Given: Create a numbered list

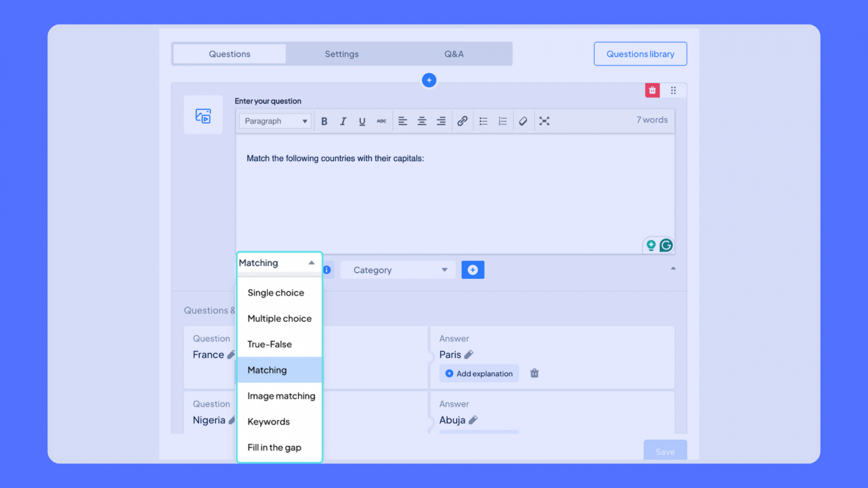Looking at the screenshot, I should 502,121.
